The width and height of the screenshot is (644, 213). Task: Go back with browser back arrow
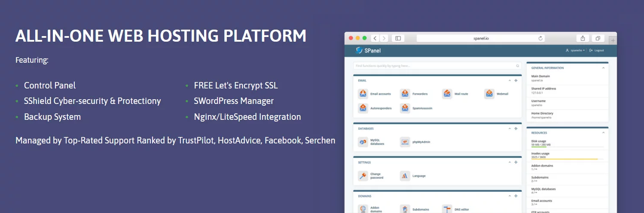point(375,38)
